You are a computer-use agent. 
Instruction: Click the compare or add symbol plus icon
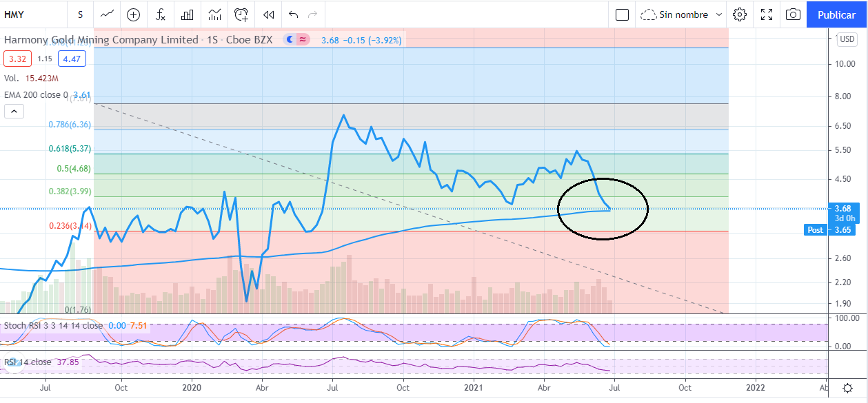[133, 14]
